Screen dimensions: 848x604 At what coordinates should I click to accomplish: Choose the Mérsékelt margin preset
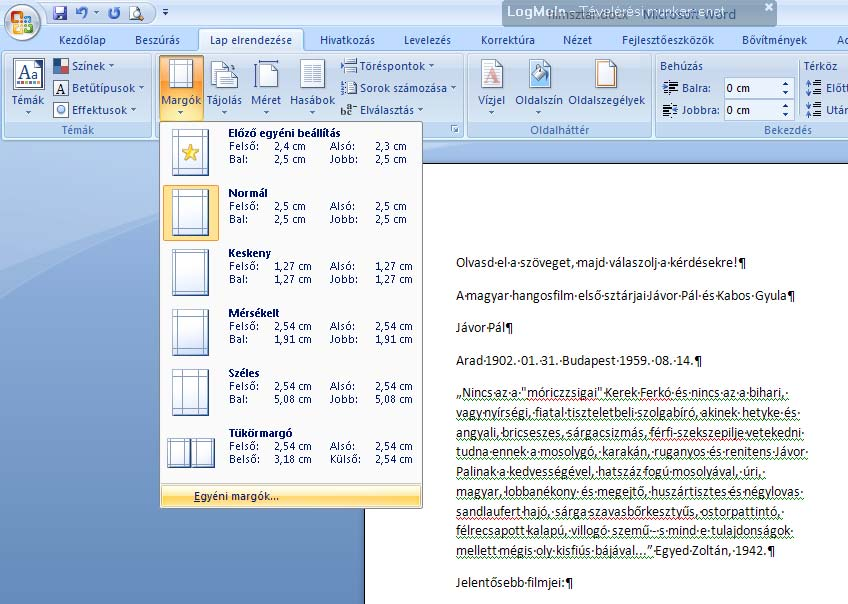pyautogui.click(x=291, y=333)
